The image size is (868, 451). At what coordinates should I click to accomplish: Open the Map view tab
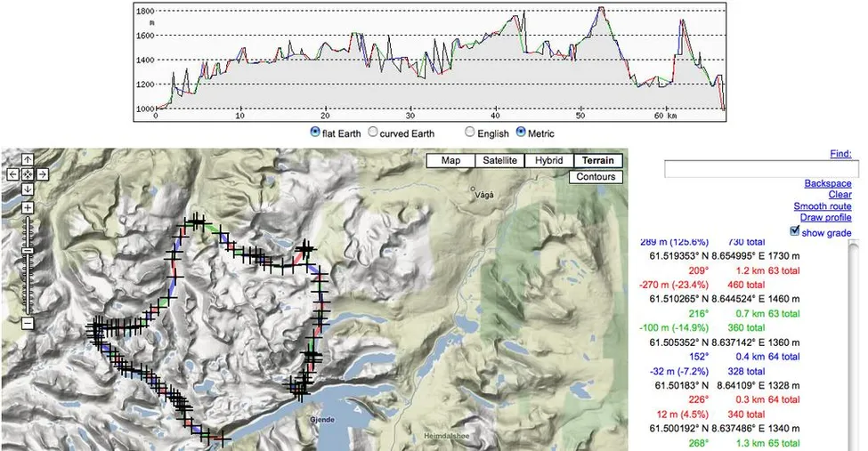451,161
